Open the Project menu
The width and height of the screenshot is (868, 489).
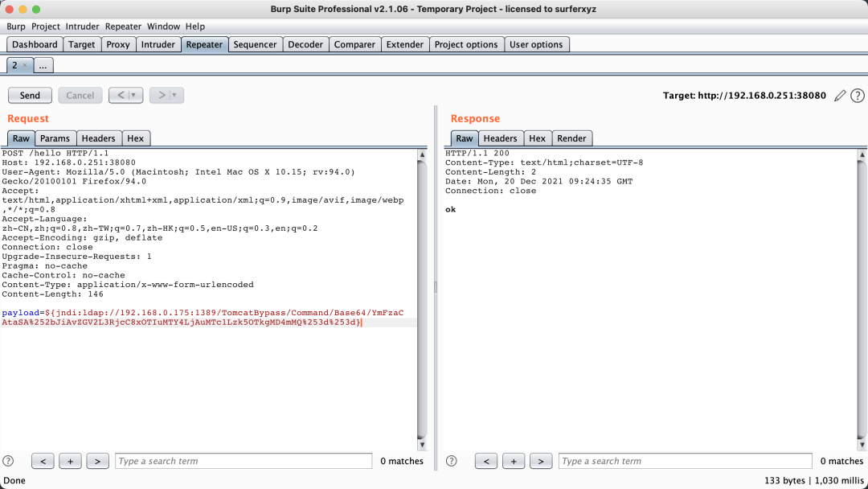[45, 27]
